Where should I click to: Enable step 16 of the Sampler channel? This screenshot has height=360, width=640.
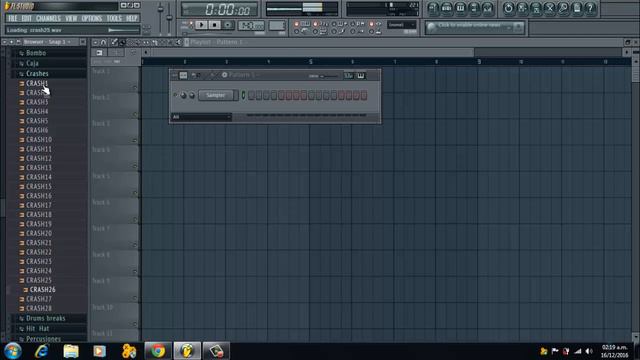pos(364,95)
